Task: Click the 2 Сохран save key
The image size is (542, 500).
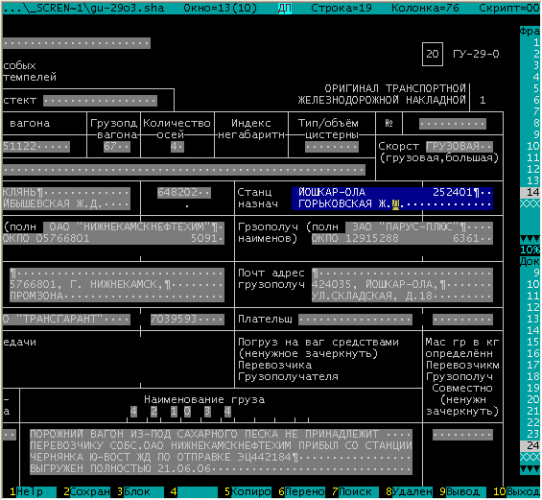Action: (87, 491)
